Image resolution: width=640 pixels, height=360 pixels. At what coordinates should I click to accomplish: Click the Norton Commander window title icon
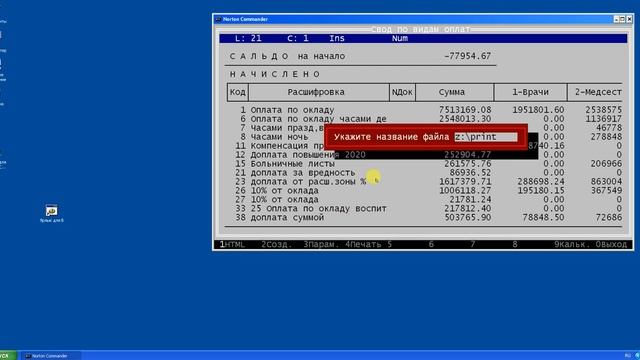[218, 19]
